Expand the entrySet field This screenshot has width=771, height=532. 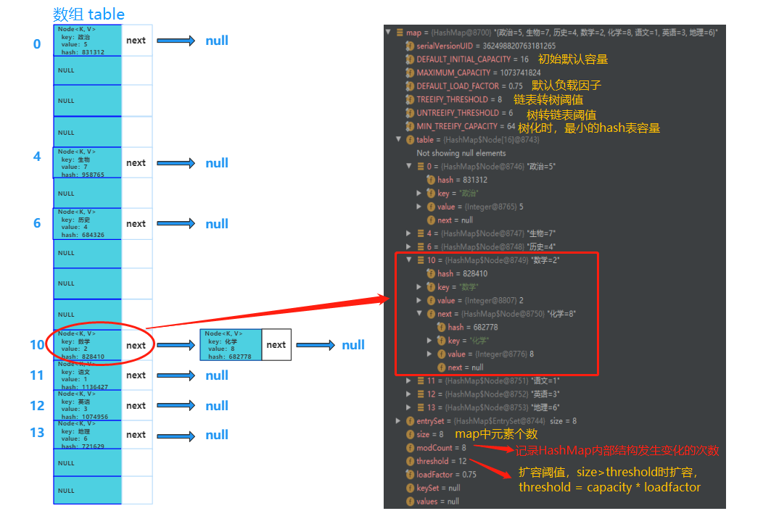(399, 420)
